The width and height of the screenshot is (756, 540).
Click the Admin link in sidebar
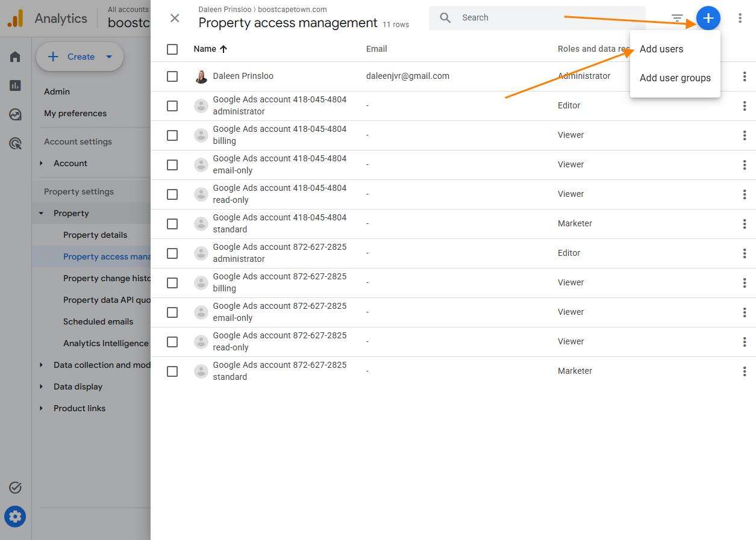[57, 92]
